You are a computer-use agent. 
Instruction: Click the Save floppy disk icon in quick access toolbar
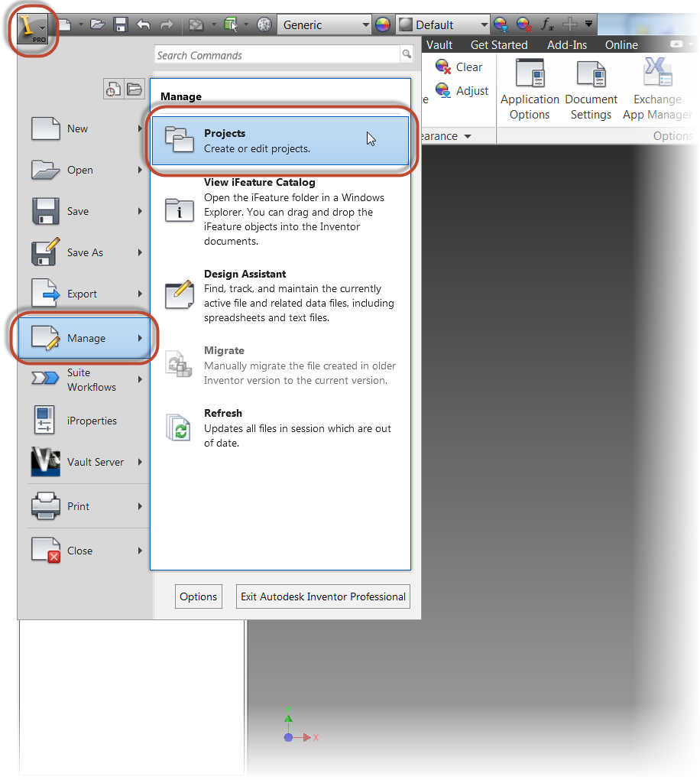click(120, 24)
